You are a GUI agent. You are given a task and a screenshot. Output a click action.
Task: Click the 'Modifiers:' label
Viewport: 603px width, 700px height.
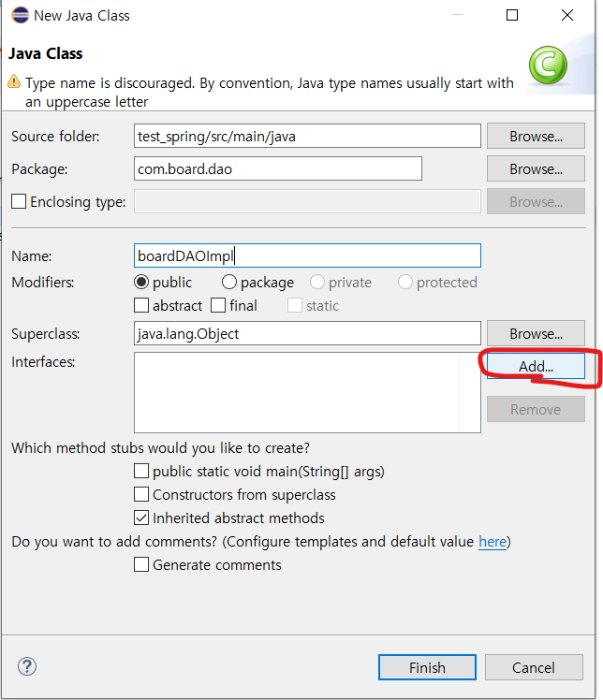(43, 282)
